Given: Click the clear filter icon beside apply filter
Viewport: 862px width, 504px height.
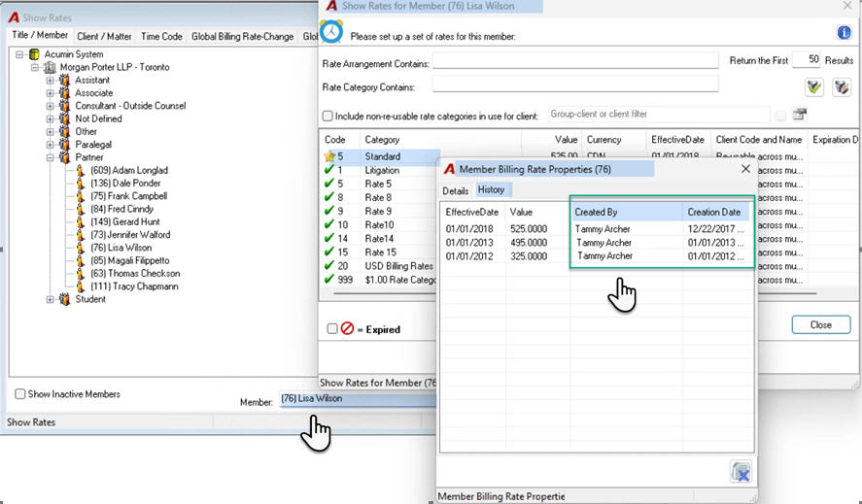Looking at the screenshot, I should click(842, 87).
